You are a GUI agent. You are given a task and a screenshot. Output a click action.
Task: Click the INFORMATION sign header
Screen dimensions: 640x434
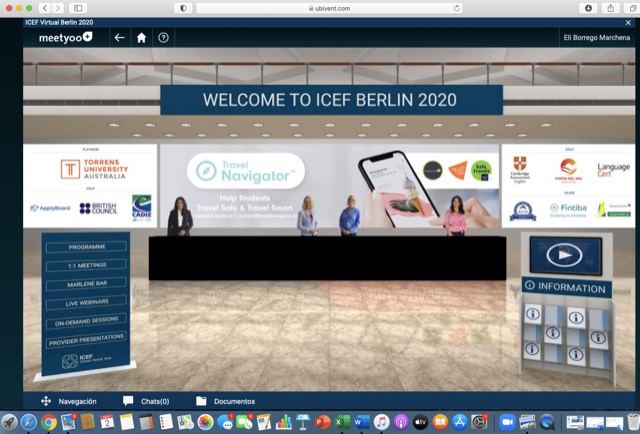tap(567, 287)
